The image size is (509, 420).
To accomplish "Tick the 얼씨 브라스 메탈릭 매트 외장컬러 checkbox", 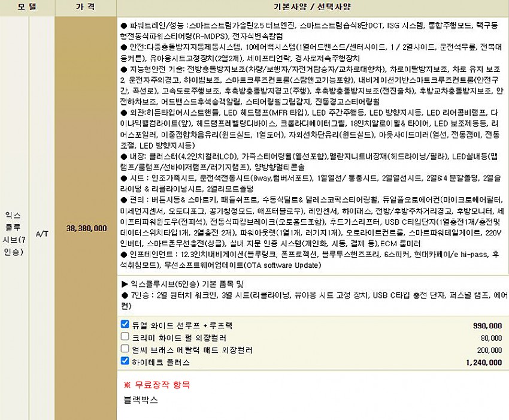I will (125, 349).
